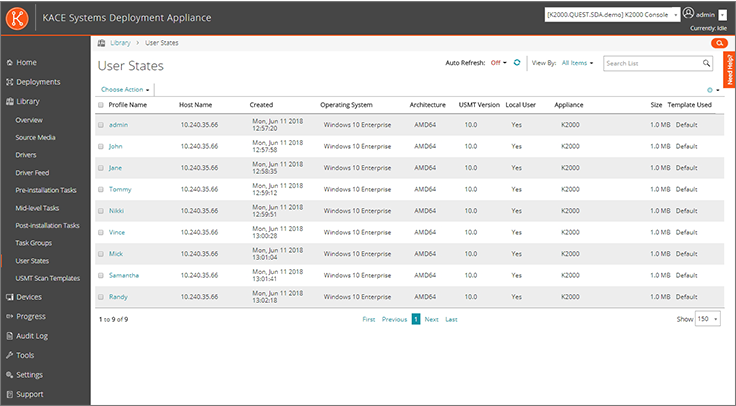Go to Next page link
This screenshot has height=406, width=736.
431,320
